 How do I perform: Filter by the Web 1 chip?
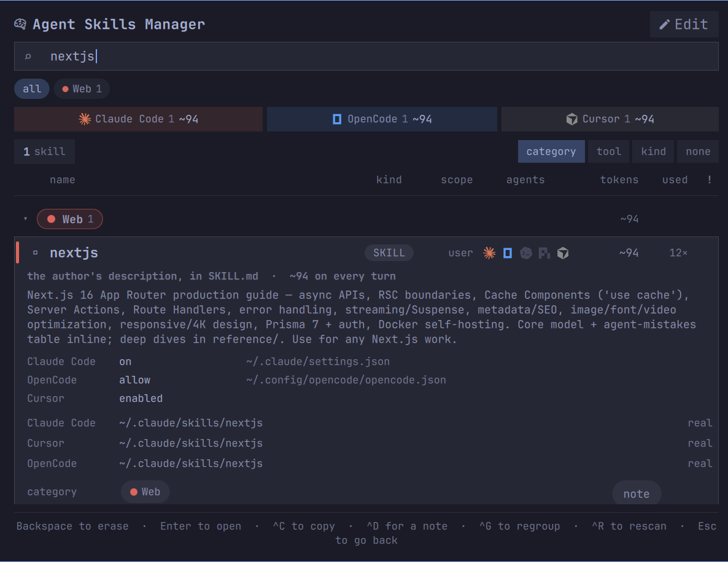pos(82,88)
